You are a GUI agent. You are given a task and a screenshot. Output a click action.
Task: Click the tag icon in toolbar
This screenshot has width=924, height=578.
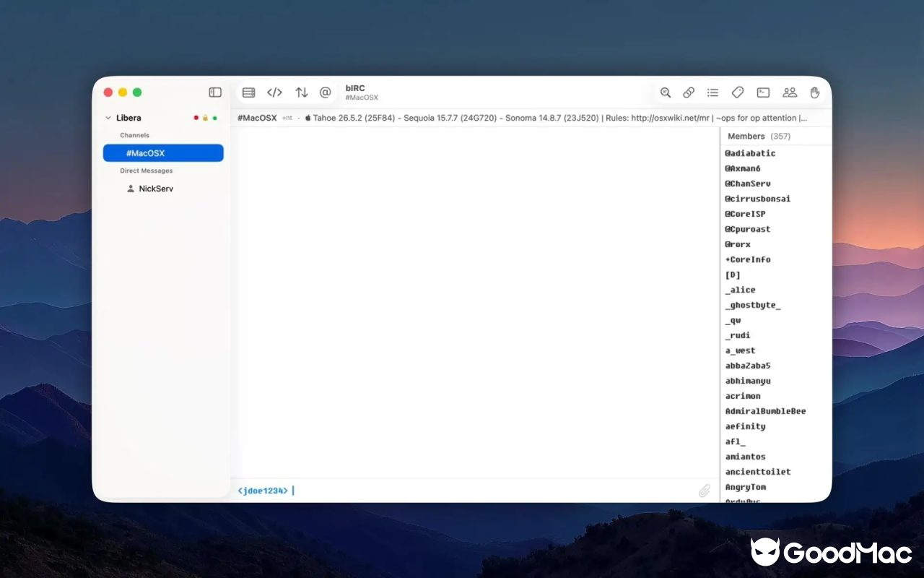pyautogui.click(x=737, y=92)
